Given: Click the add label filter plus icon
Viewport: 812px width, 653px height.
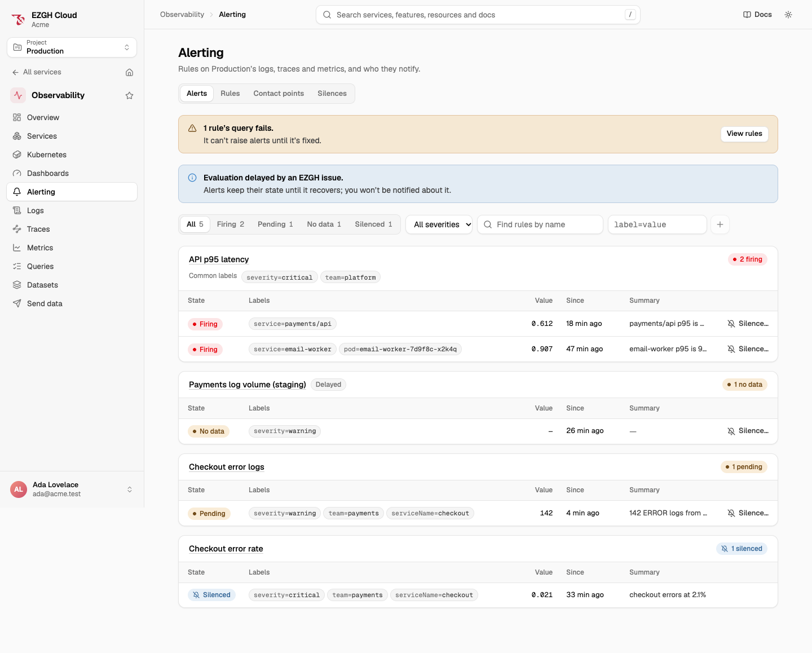Looking at the screenshot, I should (720, 224).
